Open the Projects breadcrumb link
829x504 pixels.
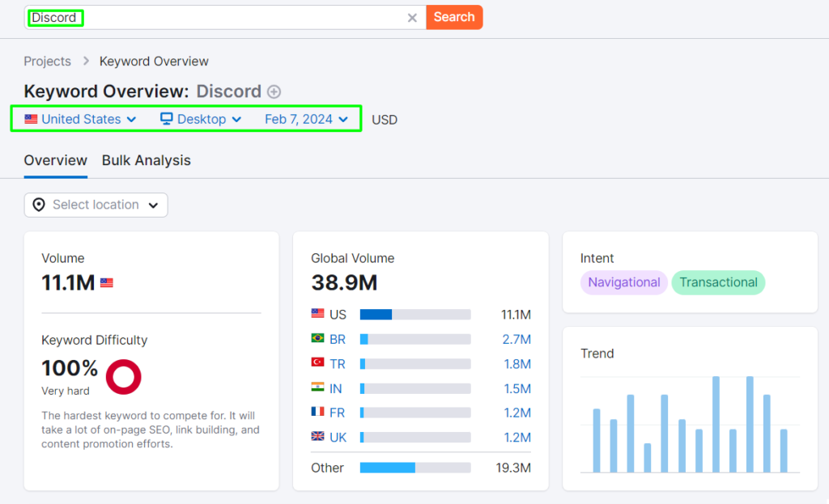tap(47, 61)
